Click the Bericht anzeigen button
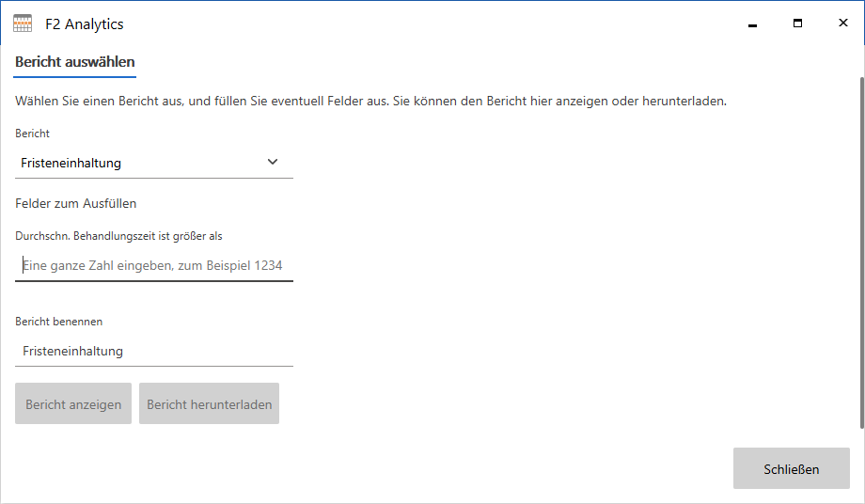This screenshot has height=504, width=865. click(x=73, y=403)
